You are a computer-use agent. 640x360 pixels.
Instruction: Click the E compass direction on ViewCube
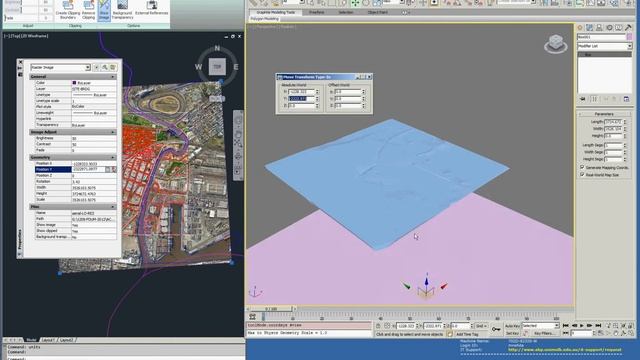[236, 67]
